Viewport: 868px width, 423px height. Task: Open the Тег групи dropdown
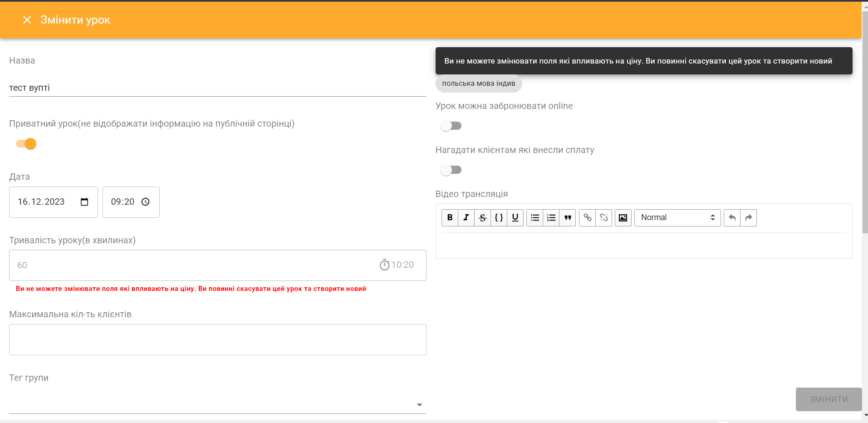[x=419, y=404]
